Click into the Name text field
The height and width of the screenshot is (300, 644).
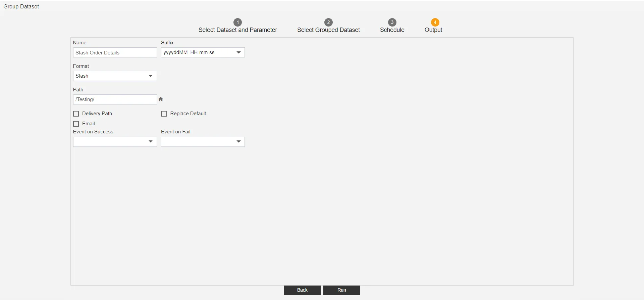tap(115, 52)
